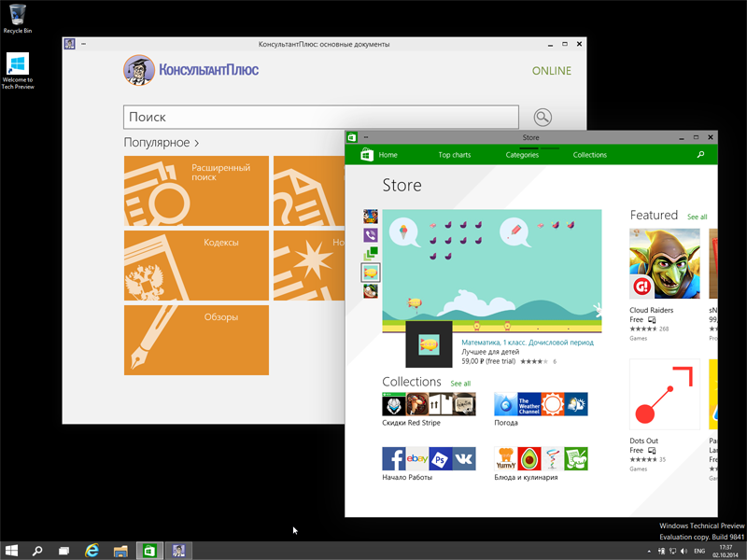Open the clock showing 17:37
Screen dimensions: 747x560
click(726, 551)
